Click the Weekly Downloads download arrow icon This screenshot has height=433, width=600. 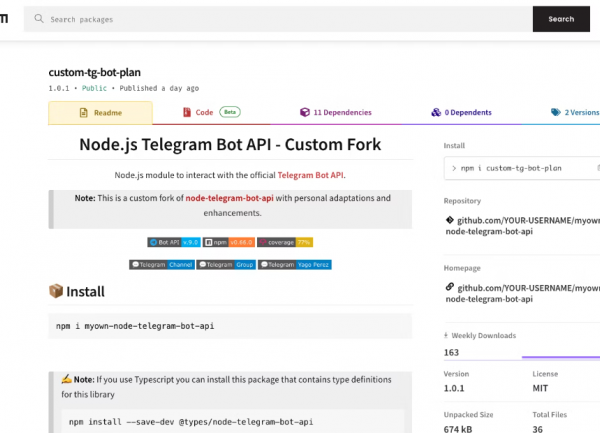pos(446,335)
